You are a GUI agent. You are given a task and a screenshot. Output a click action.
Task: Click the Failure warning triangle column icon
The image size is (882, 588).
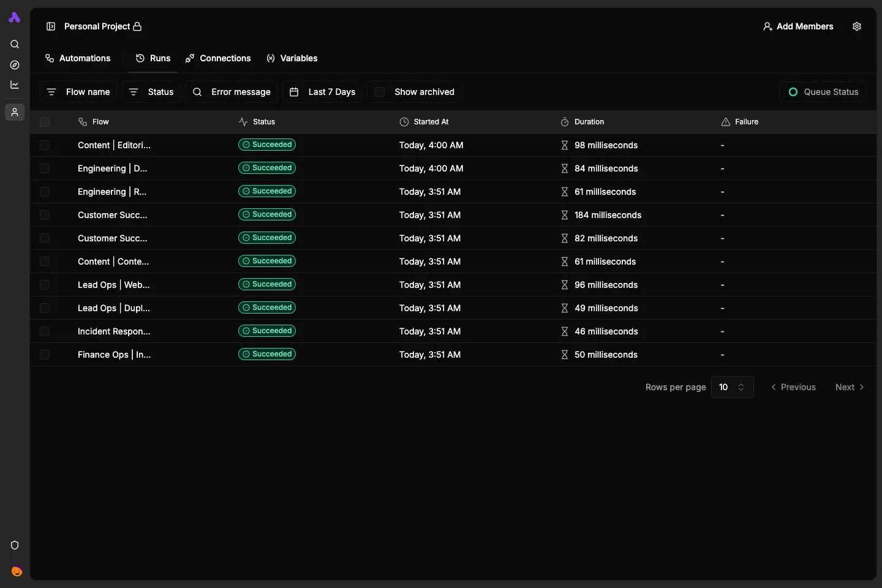(x=726, y=122)
